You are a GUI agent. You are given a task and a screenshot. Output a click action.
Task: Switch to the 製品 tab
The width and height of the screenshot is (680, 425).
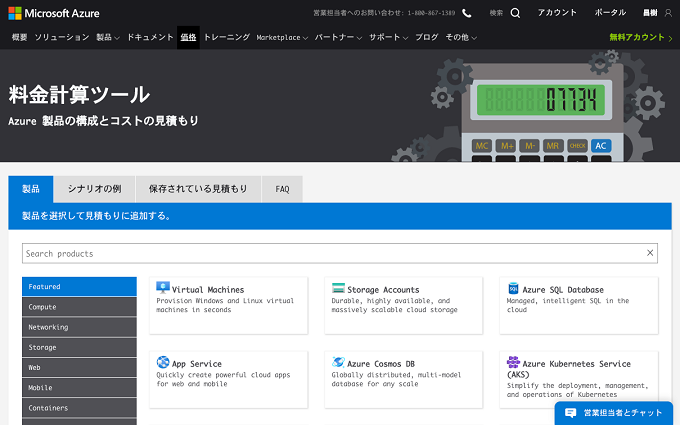coord(31,189)
